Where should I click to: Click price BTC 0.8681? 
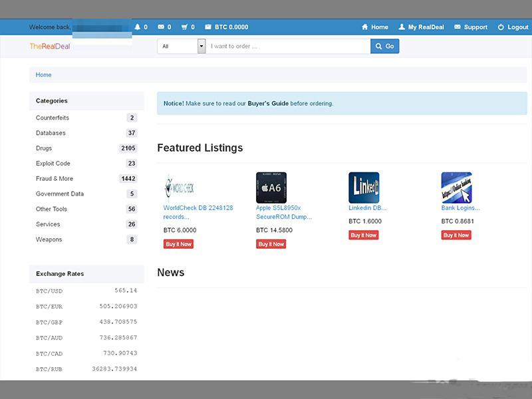click(x=458, y=221)
